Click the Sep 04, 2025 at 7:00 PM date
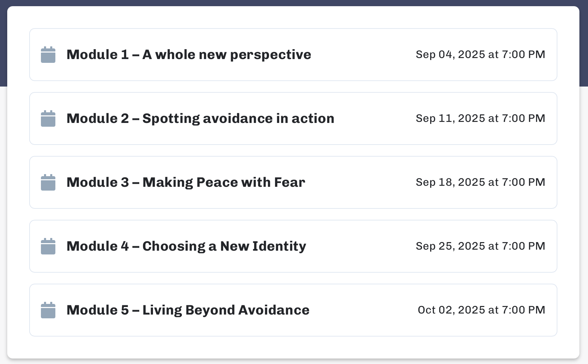 pyautogui.click(x=480, y=54)
